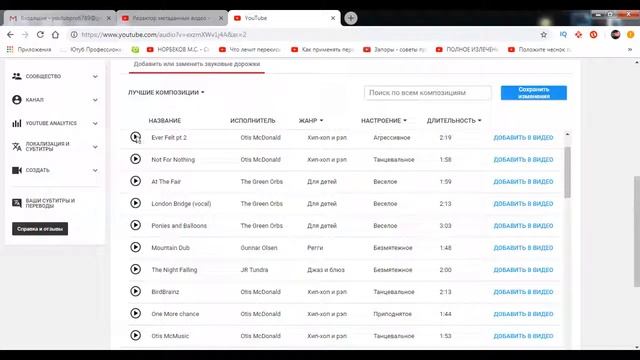
Task: Click the Community people icon in sidebar
Action: coord(17,76)
